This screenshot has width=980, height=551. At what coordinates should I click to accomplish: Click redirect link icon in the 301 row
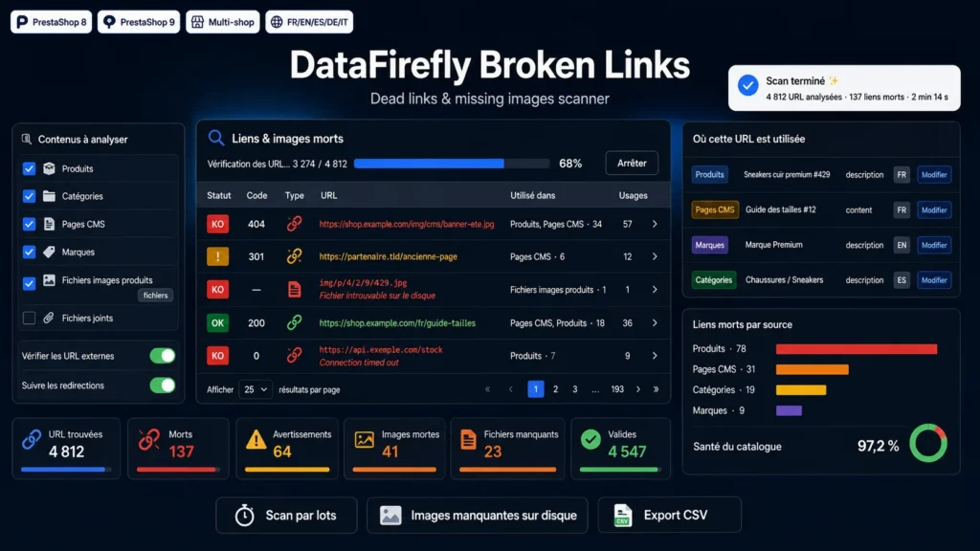point(295,256)
